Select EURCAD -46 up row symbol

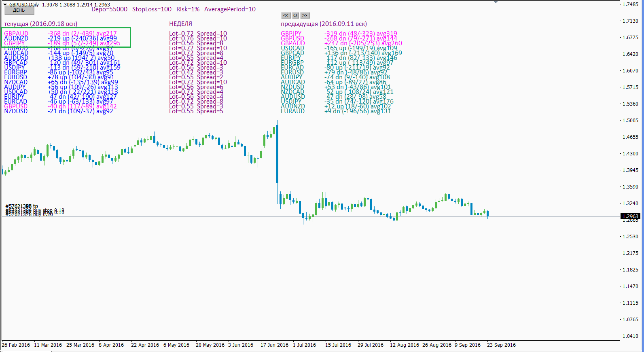coord(16,102)
